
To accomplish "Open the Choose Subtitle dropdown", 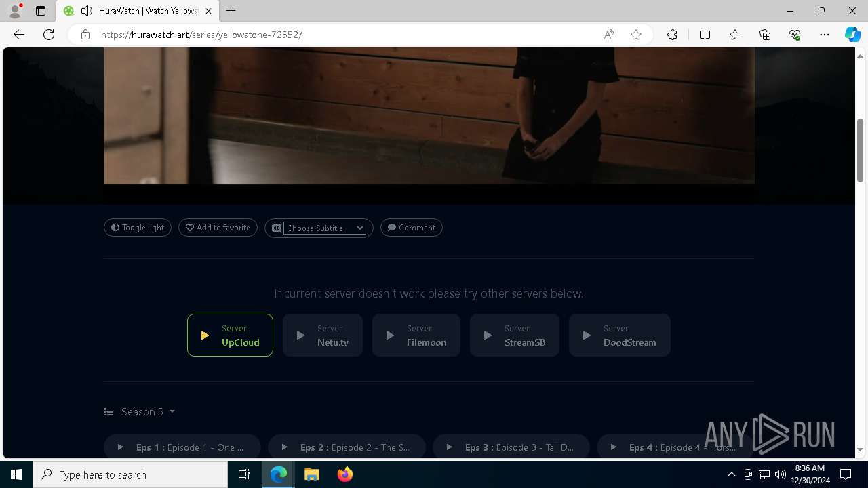I will (x=325, y=228).
